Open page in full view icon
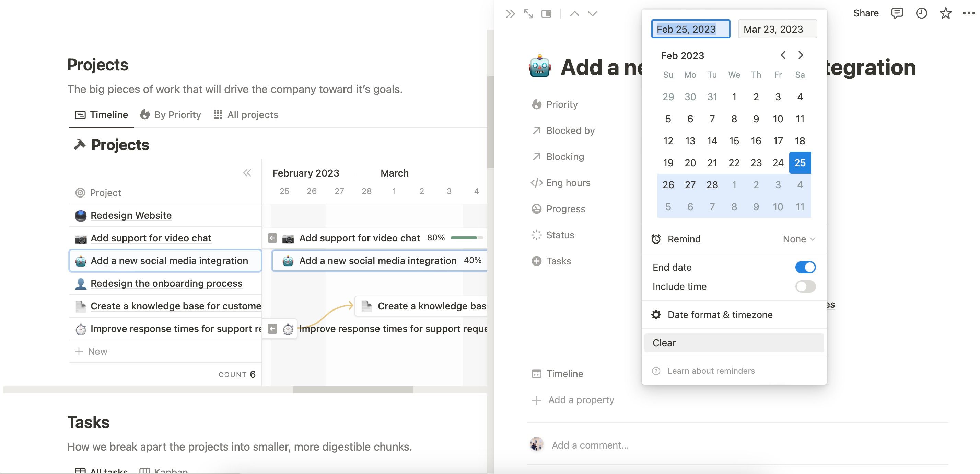 coord(528,14)
